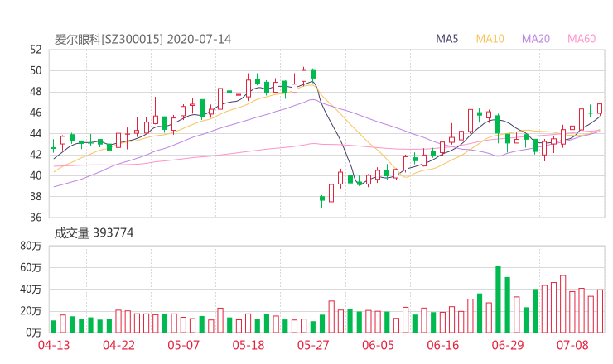
Task: Click the 80万 volume axis label
Action: [31, 247]
